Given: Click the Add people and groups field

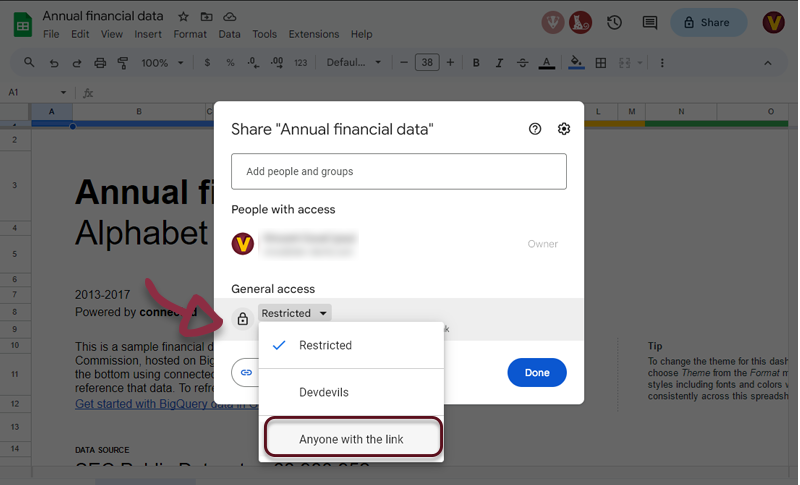Looking at the screenshot, I should (398, 171).
